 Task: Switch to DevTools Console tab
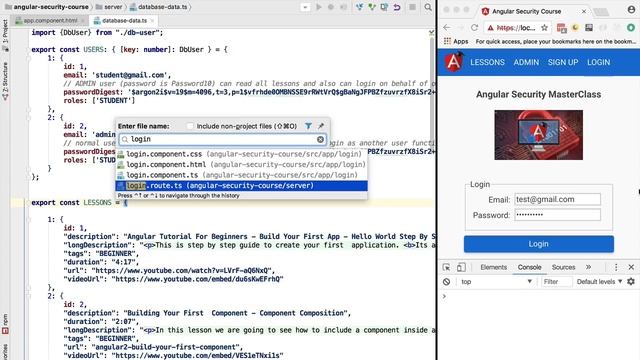[x=529, y=267]
